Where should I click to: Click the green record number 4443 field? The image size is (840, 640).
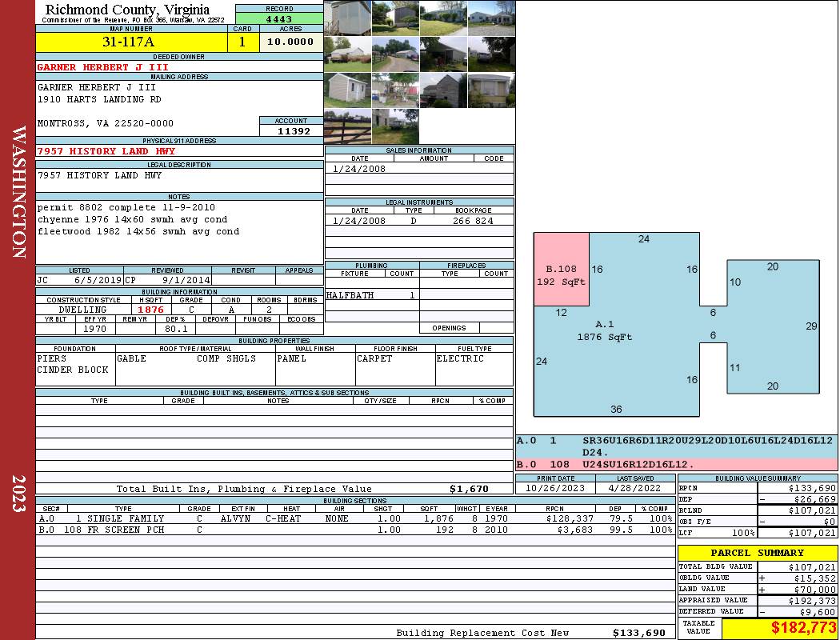click(x=278, y=19)
